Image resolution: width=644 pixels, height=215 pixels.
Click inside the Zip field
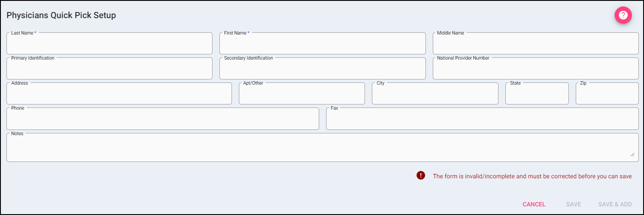607,94
